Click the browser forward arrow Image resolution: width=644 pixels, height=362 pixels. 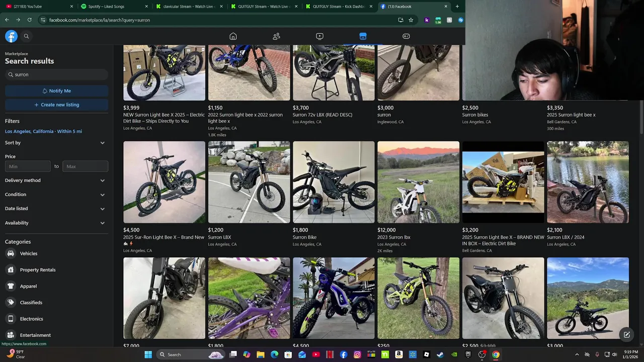pyautogui.click(x=18, y=20)
